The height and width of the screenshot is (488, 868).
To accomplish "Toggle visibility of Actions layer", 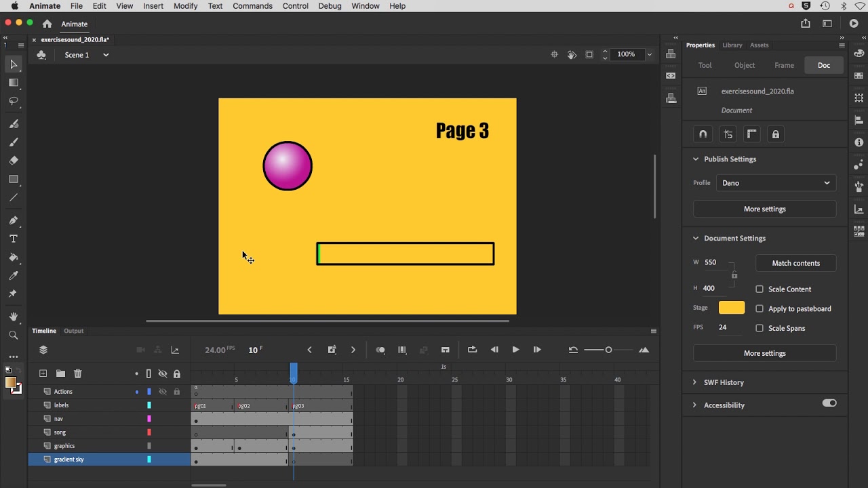I will coord(163,392).
